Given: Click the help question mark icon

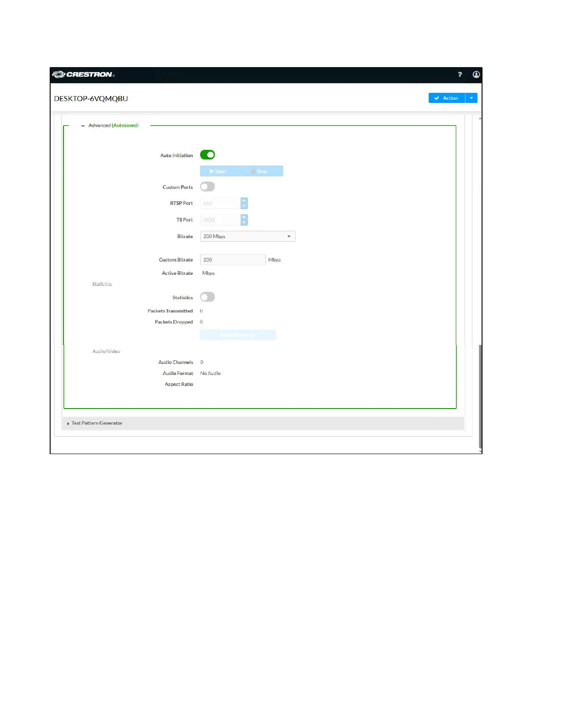Looking at the screenshot, I should [460, 74].
